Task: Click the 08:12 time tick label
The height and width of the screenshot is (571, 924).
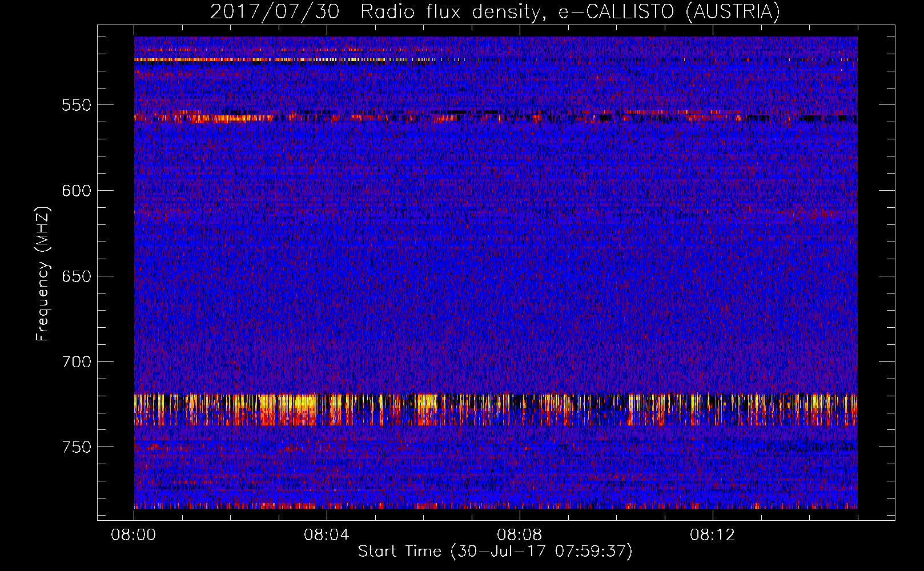Action: click(713, 535)
